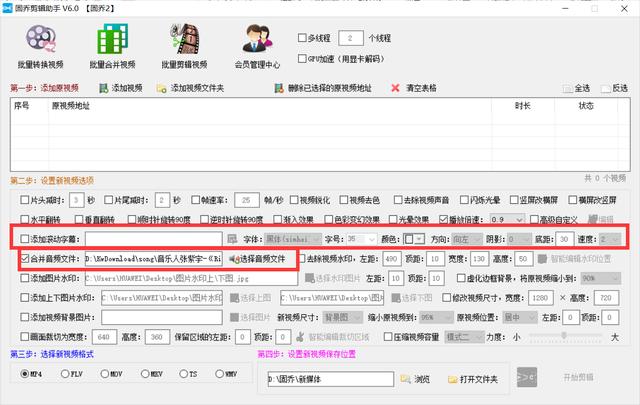Click the thread count input field

[351, 38]
